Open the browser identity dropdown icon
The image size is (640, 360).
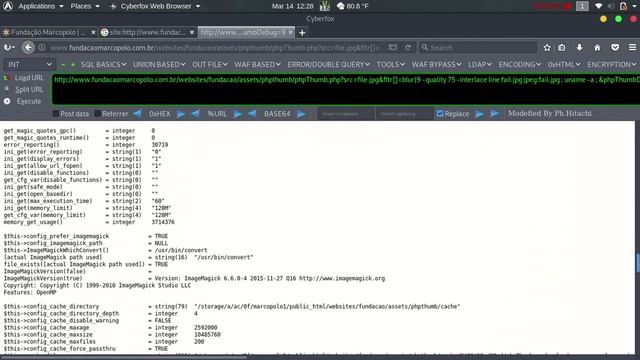[9, 47]
